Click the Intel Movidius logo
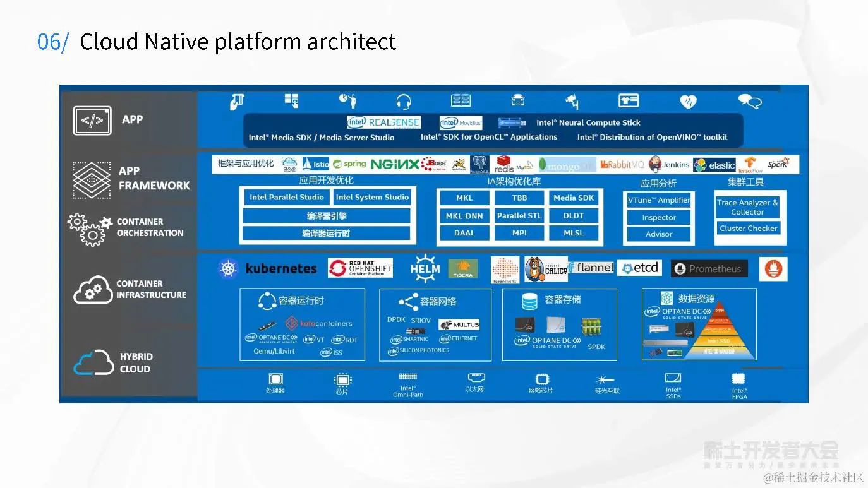The image size is (868, 488). (461, 122)
